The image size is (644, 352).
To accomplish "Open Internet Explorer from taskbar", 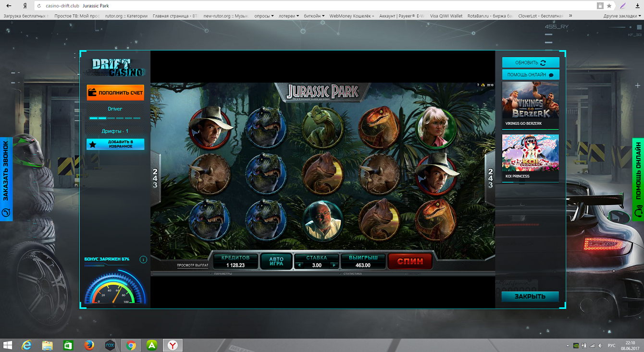I will [26, 345].
